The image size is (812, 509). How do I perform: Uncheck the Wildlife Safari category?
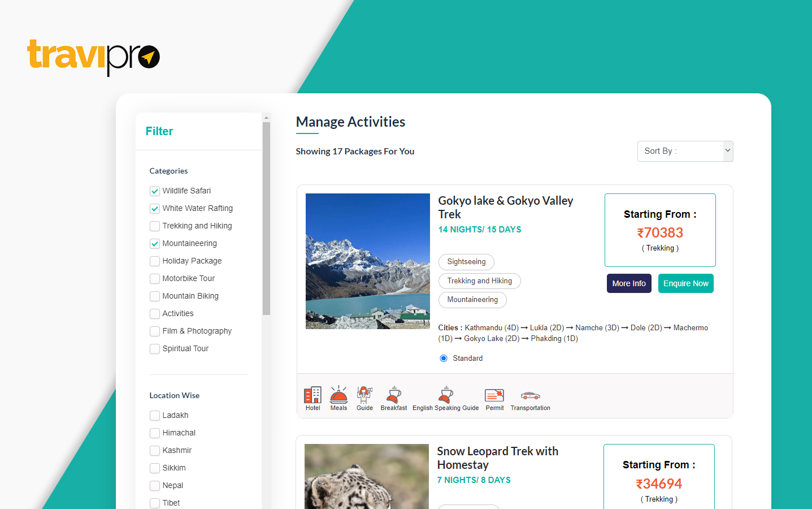155,191
